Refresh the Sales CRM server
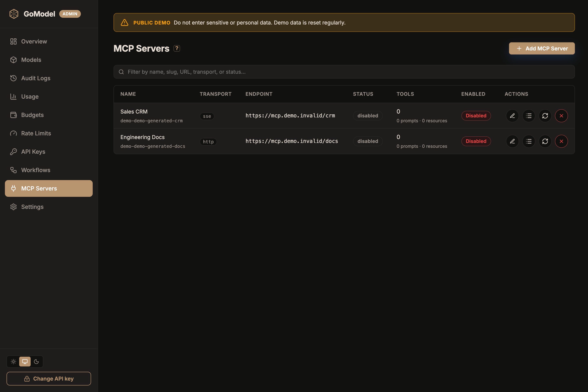The height and width of the screenshot is (392, 588). pos(545,116)
